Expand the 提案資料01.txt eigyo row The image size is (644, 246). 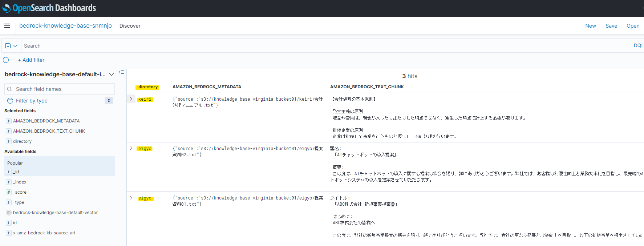131,198
